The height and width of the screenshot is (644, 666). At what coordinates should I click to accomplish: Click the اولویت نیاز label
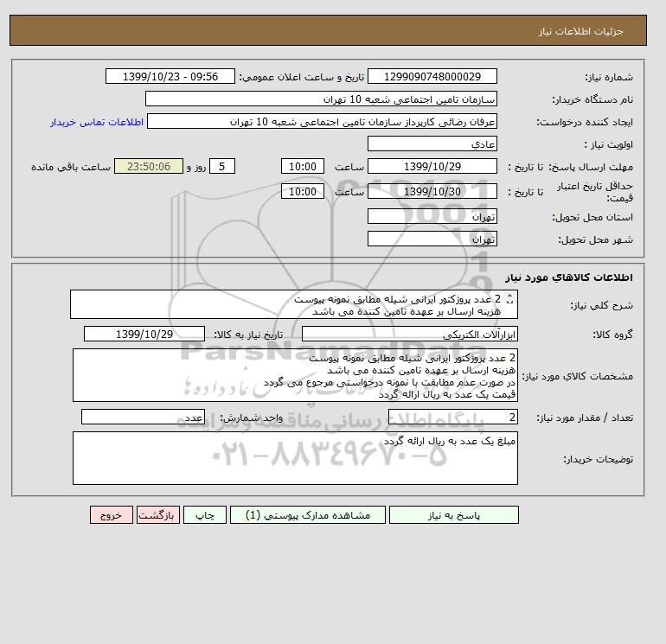coord(609,144)
